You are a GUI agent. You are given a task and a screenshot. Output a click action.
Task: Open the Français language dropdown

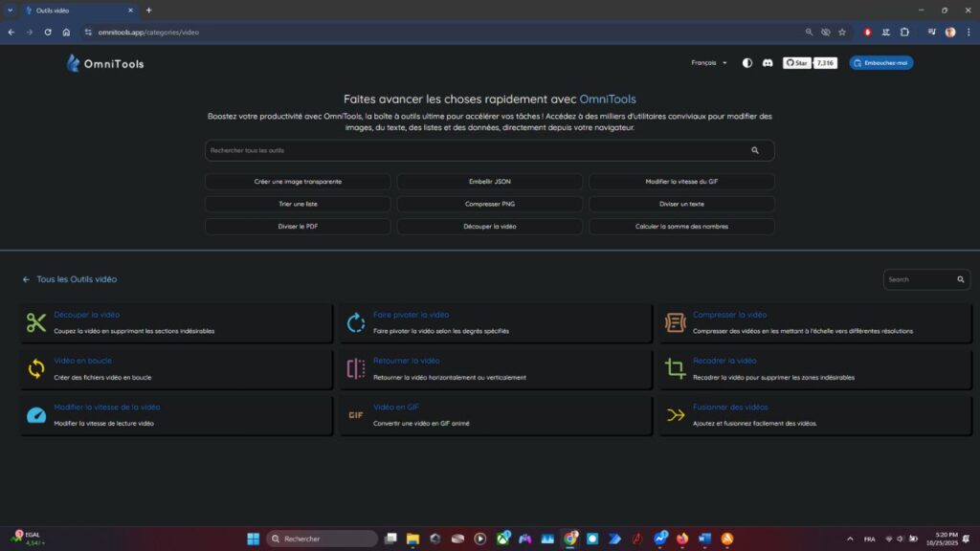click(709, 62)
